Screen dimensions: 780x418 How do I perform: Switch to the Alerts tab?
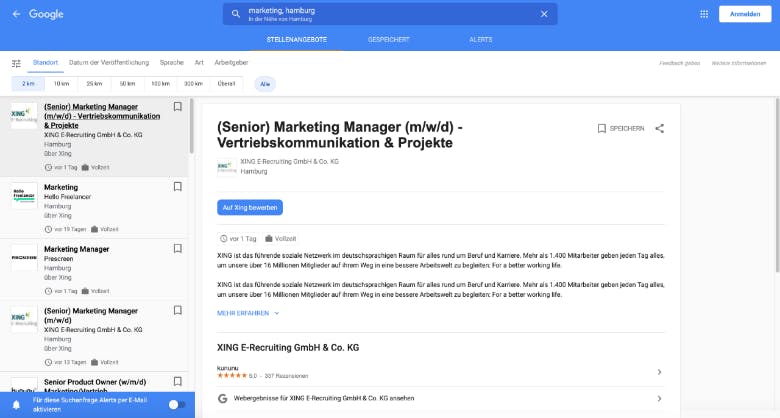[481, 39]
